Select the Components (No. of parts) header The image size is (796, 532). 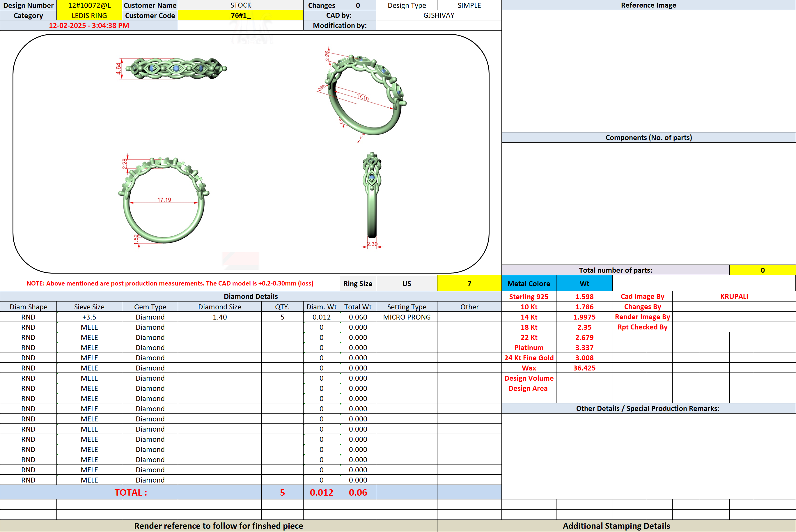(648, 137)
